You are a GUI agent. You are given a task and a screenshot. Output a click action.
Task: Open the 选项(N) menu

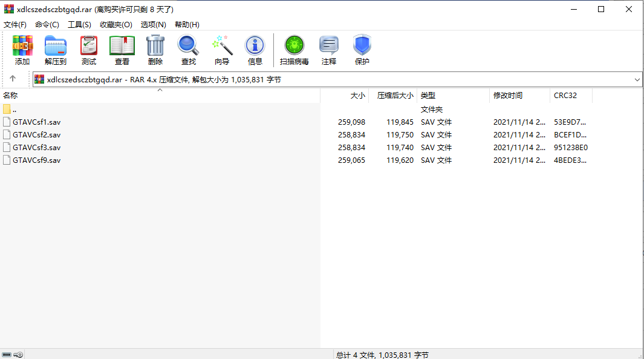153,25
